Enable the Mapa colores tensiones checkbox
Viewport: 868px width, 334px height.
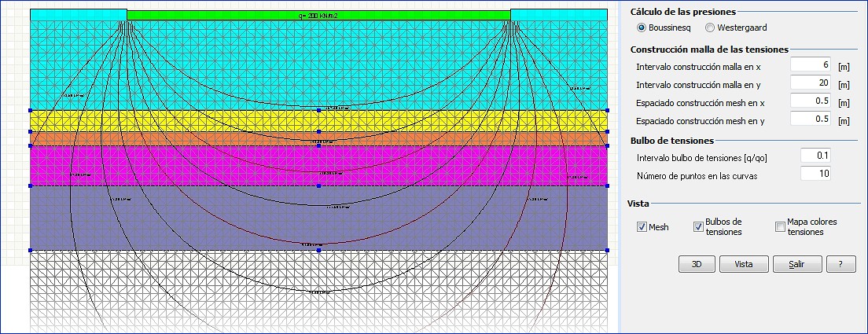(781, 226)
